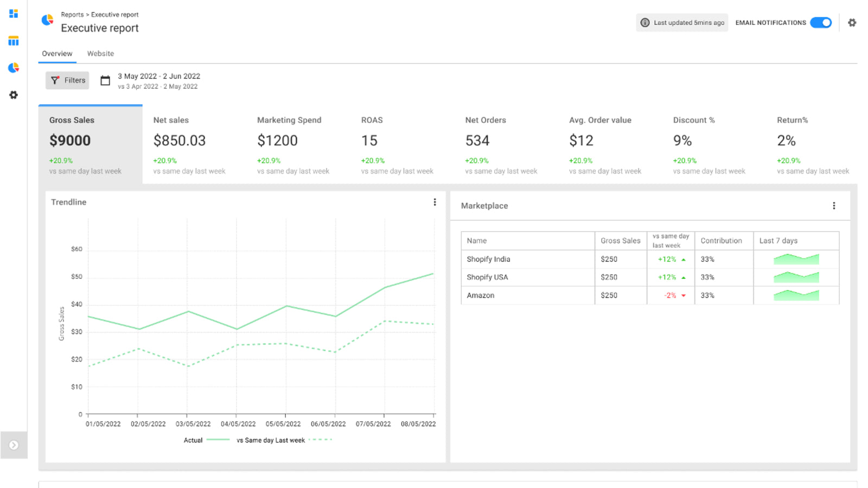Click the Shopify India row name
The image size is (868, 488).
(488, 259)
